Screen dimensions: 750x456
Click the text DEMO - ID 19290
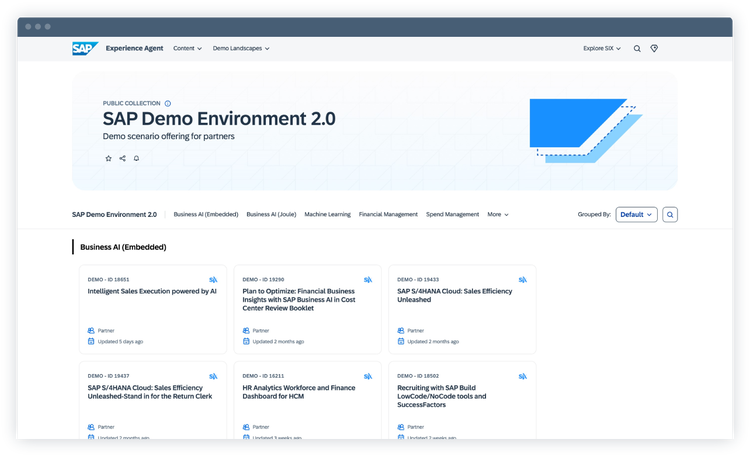(263, 279)
